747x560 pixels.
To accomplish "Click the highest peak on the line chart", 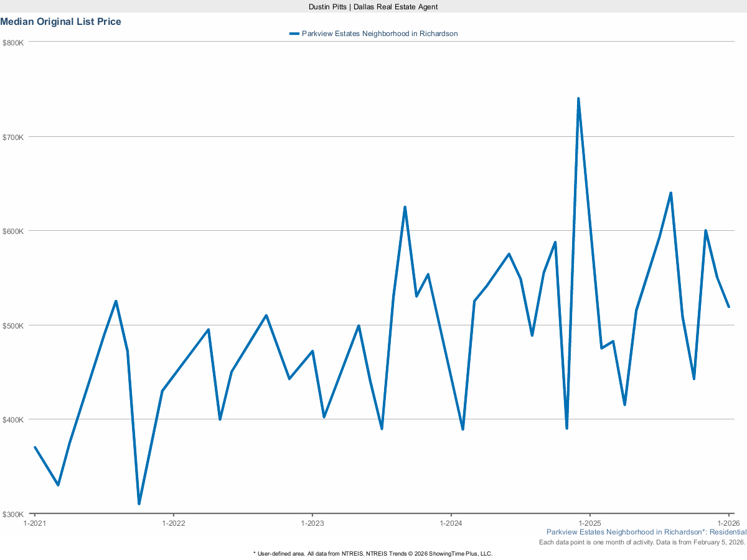I will [x=578, y=99].
